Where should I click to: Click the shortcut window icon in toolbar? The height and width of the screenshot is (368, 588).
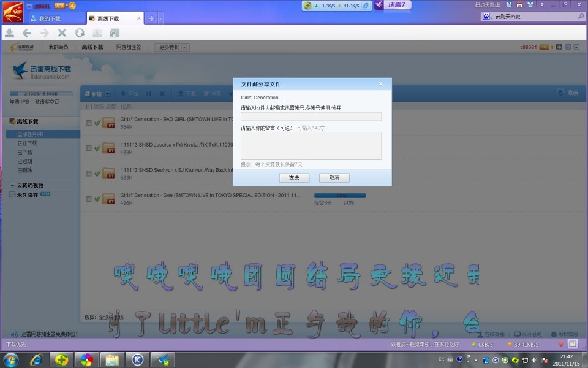point(115,33)
